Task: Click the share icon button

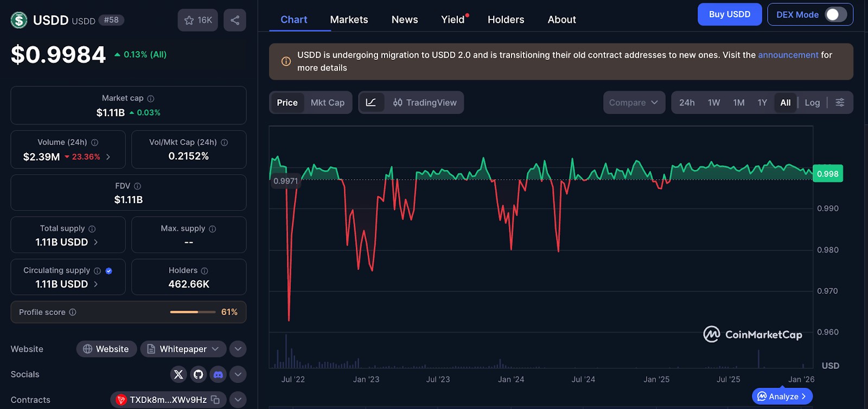Action: tap(235, 20)
